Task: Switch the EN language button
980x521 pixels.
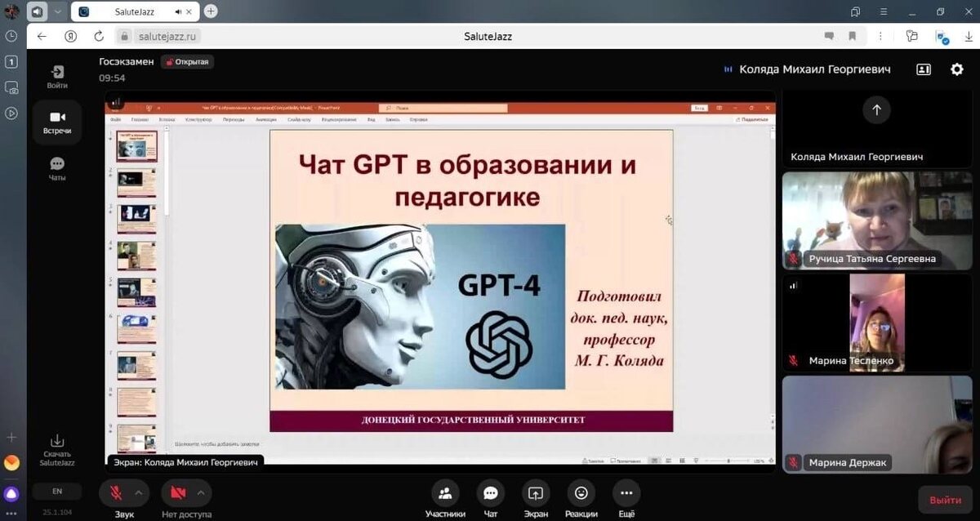Action: [57, 491]
